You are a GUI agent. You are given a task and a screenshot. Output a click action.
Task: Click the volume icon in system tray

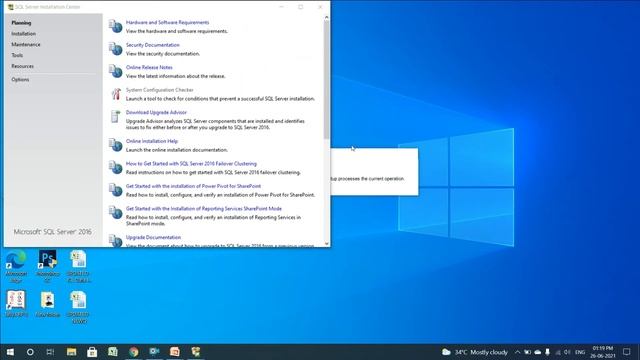[x=567, y=352]
